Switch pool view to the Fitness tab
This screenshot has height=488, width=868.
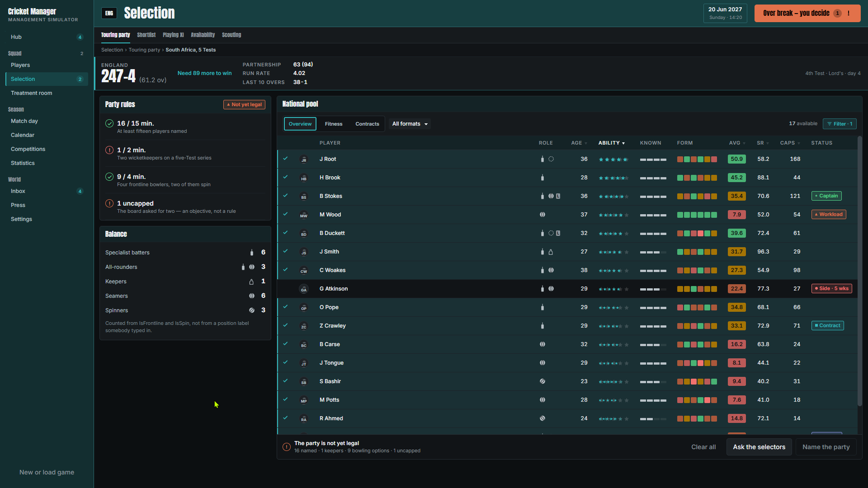pos(334,124)
